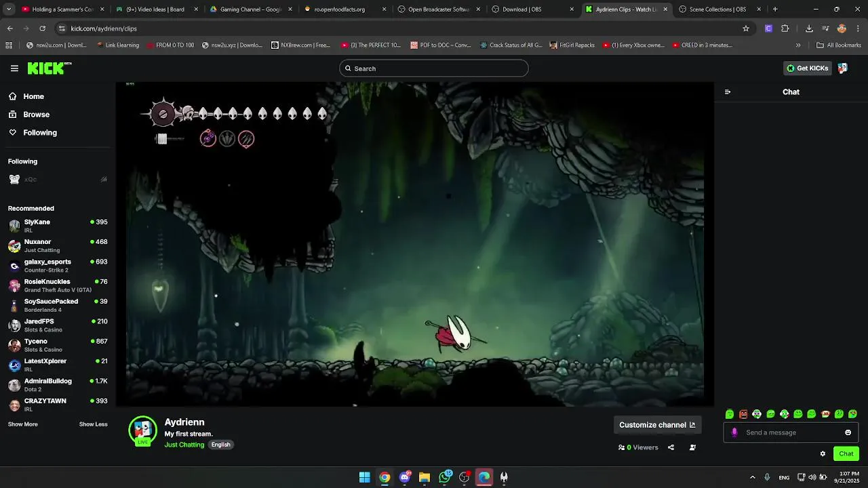Bookmark this page with star
Viewport: 868px width, 488px height.
click(x=746, y=28)
